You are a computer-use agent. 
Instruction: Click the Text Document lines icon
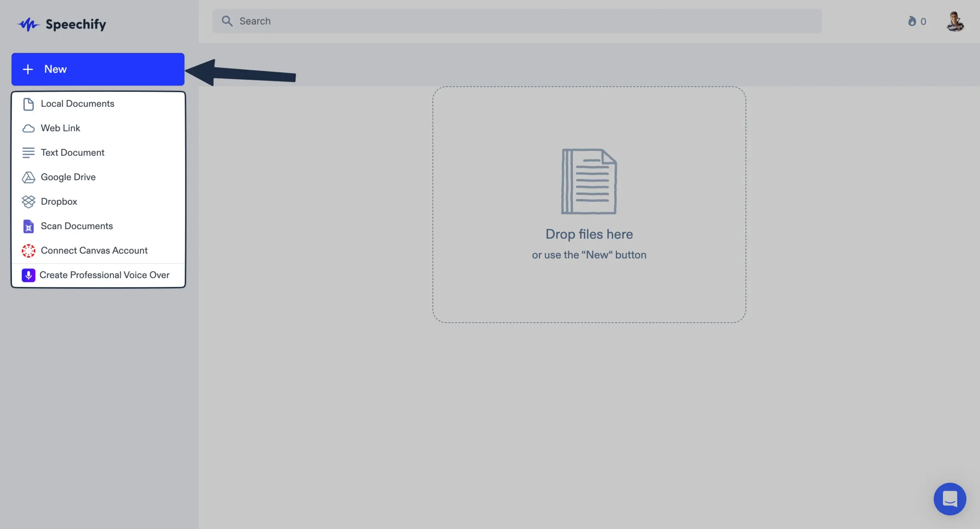pos(28,153)
